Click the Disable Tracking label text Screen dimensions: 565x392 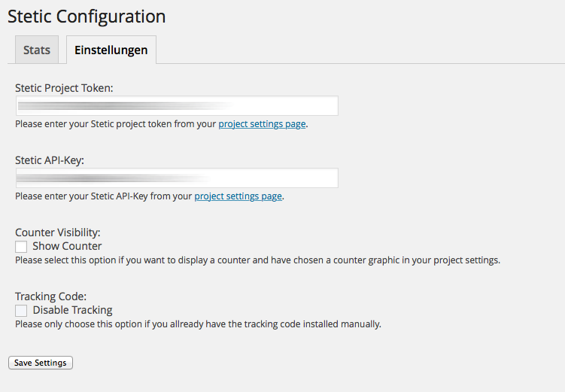[72, 310]
